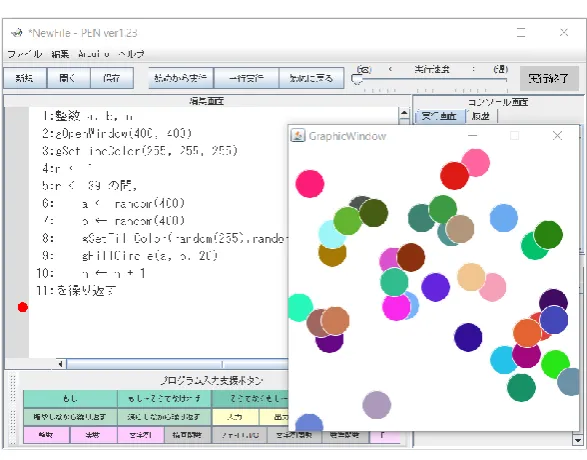Screen dimensions: 587x460
Task: Click the red breakpoint marker in editor gutter
Action: pyautogui.click(x=23, y=307)
